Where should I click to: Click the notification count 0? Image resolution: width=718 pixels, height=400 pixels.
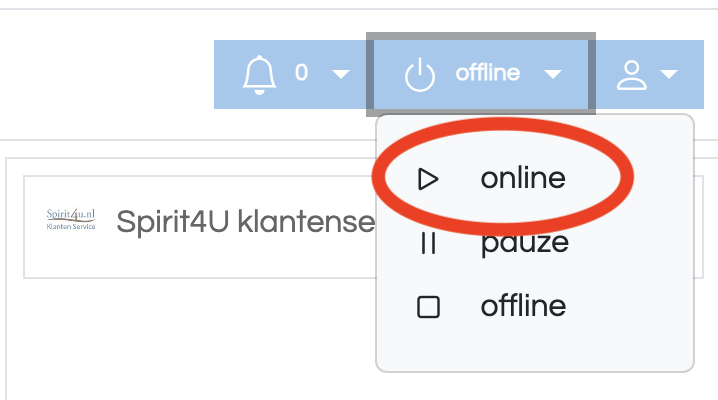click(x=301, y=73)
